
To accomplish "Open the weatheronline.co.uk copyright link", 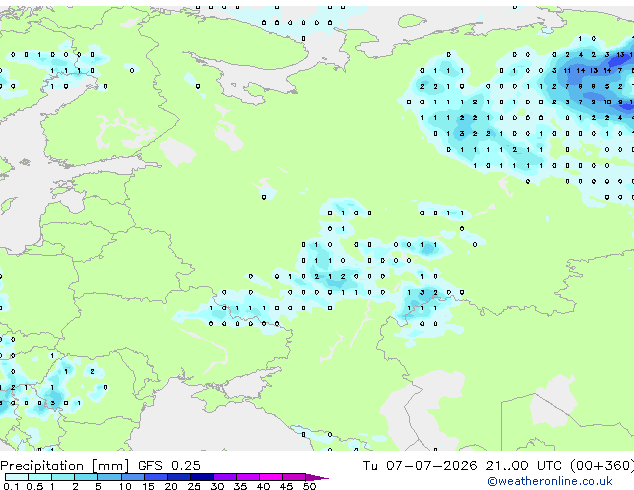I will tap(549, 481).
